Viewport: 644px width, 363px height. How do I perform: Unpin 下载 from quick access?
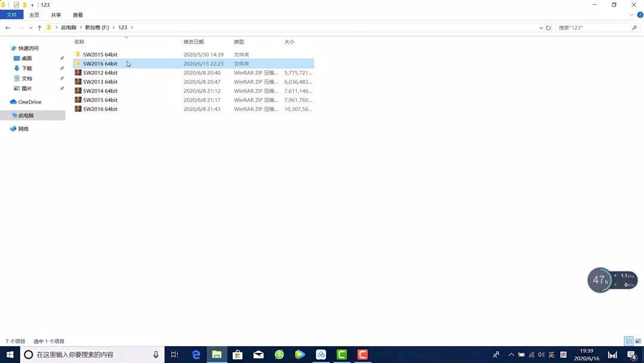click(x=61, y=68)
